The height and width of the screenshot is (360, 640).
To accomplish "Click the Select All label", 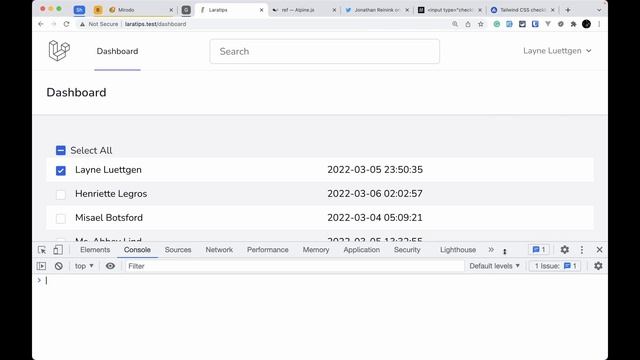I will (91, 150).
